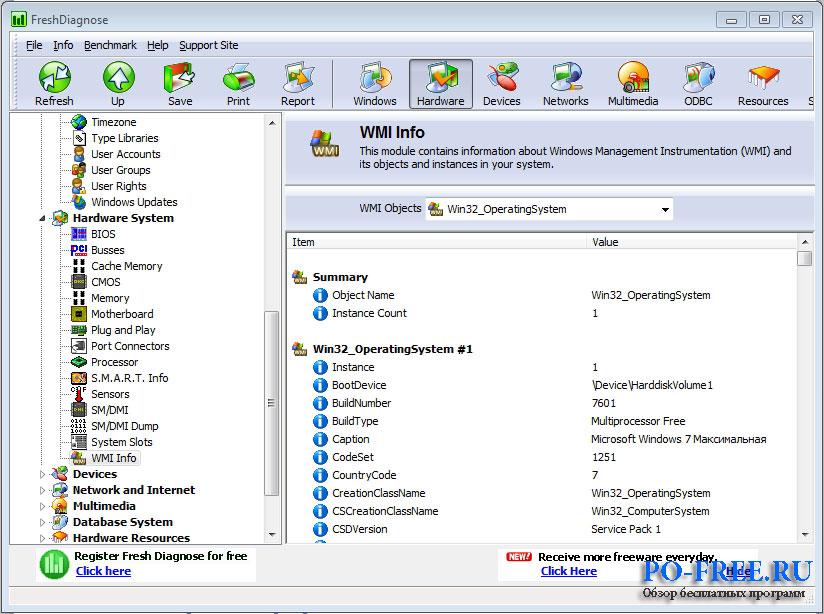The height and width of the screenshot is (614, 824).
Task: Click the Refresh toolbar icon
Action: (x=55, y=84)
